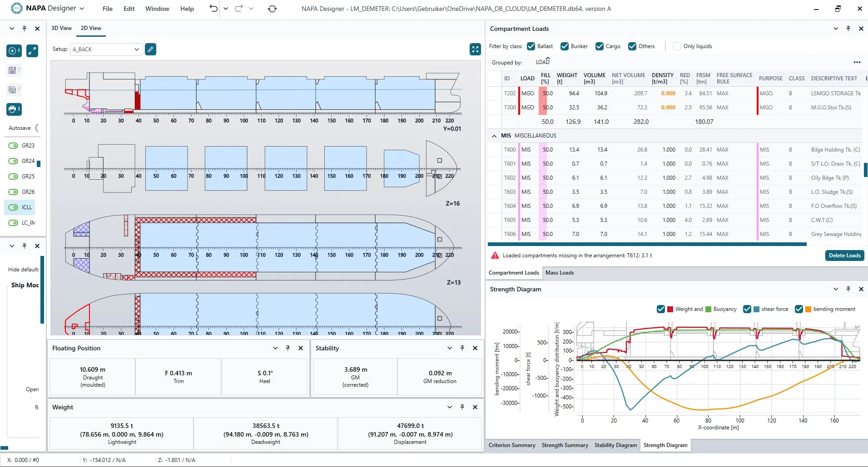868x467 pixels.
Task: Open the Redo history dropdown arrow
Action: [251, 9]
